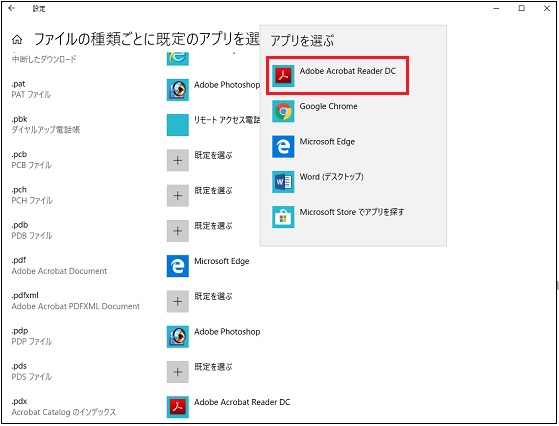
Task: Open the Microsoft Store icon to find apps
Action: click(x=283, y=217)
